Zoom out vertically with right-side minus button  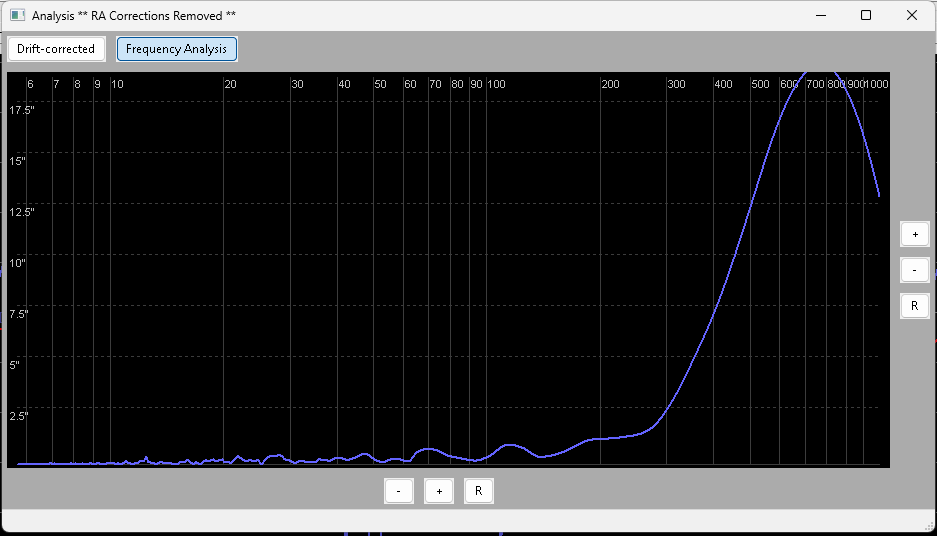click(x=914, y=270)
